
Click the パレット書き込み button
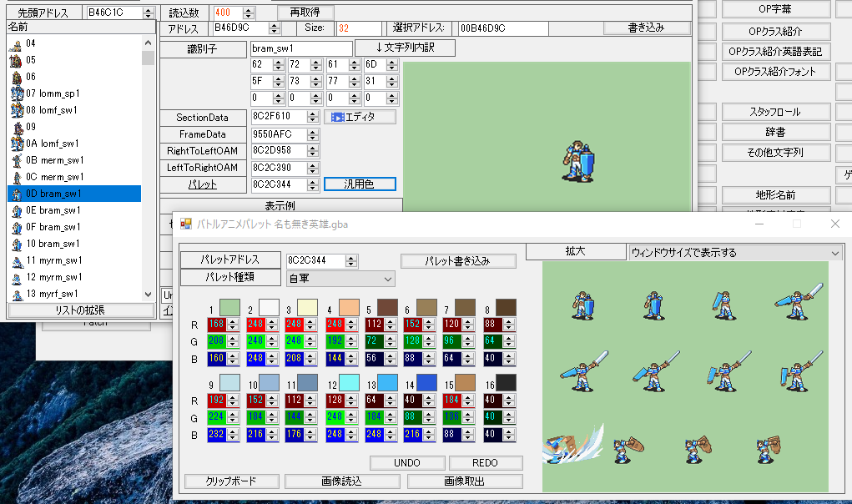click(458, 260)
